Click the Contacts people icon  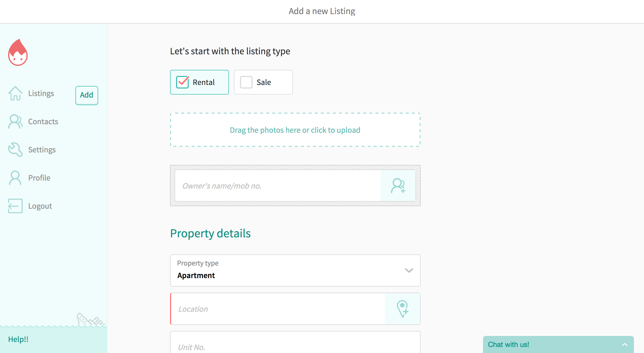click(15, 121)
